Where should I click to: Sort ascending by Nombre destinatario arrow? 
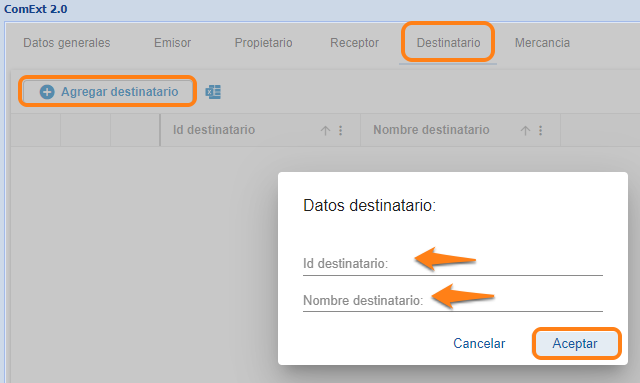pos(525,131)
